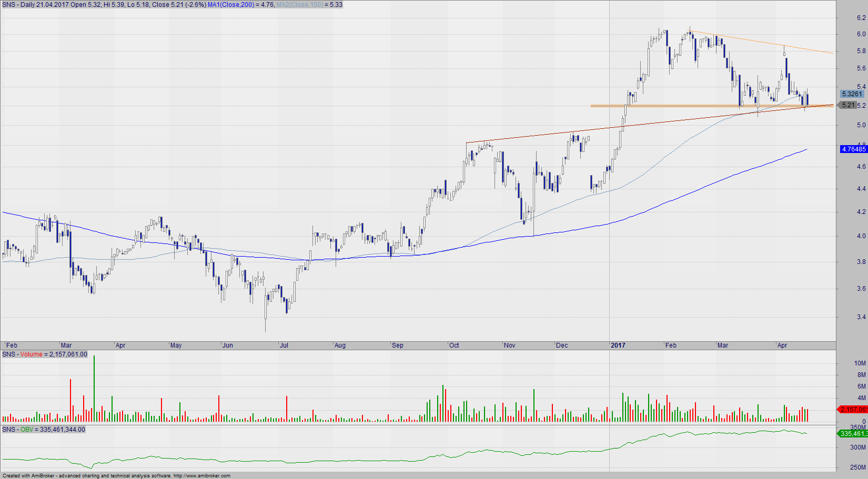Select the green OBV pane label
This screenshot has height=479, width=868.
(26, 430)
